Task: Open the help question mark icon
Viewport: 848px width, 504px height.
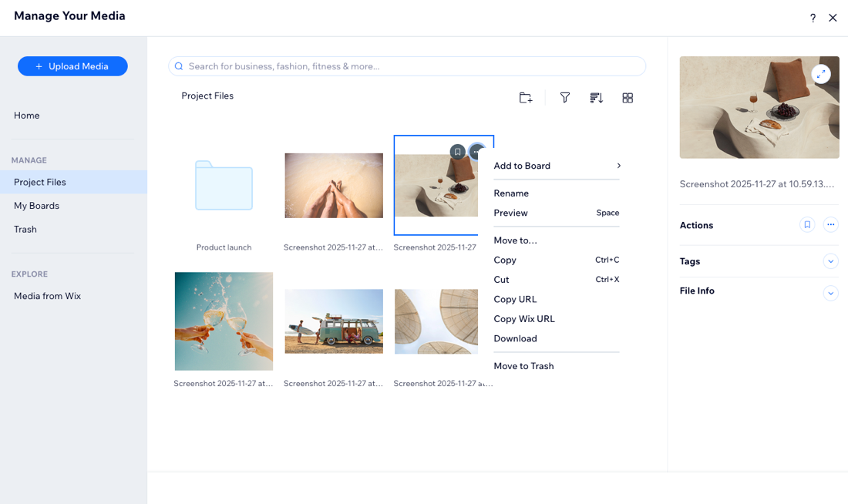Action: click(x=813, y=17)
